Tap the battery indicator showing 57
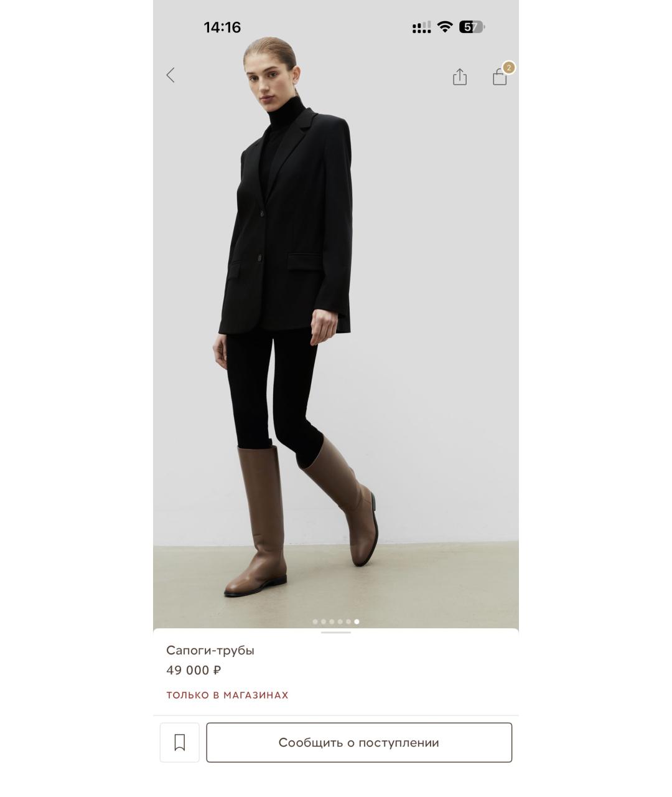Image resolution: width=672 pixels, height=797 pixels. (x=472, y=27)
